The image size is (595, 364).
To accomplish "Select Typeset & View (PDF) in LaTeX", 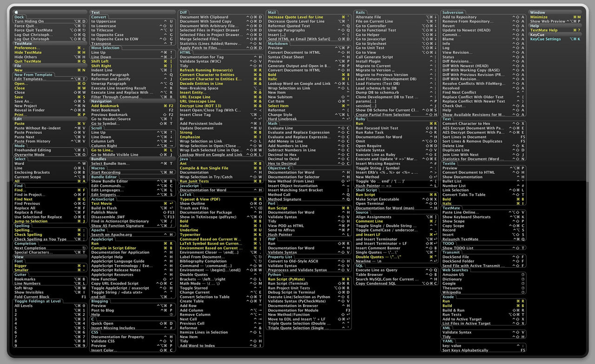I will (x=200, y=199).
